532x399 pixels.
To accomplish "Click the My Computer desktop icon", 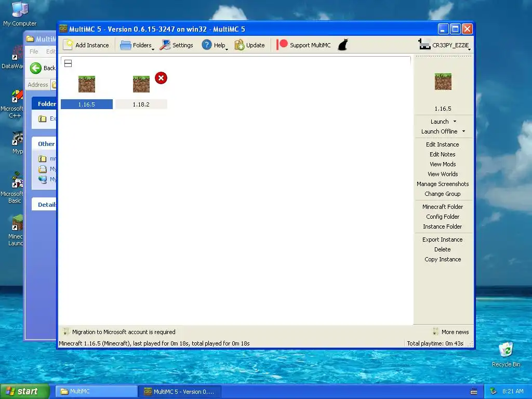I will (20, 14).
